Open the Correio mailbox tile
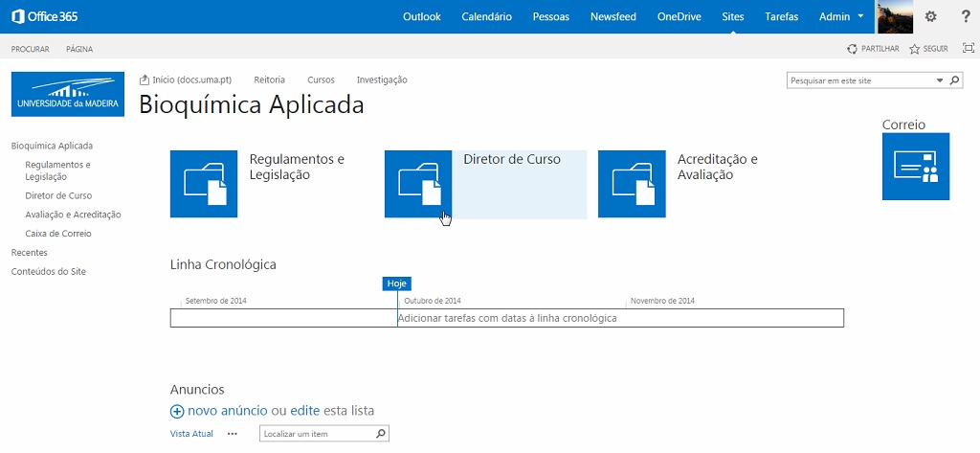The width and height of the screenshot is (980, 453). 916,167
